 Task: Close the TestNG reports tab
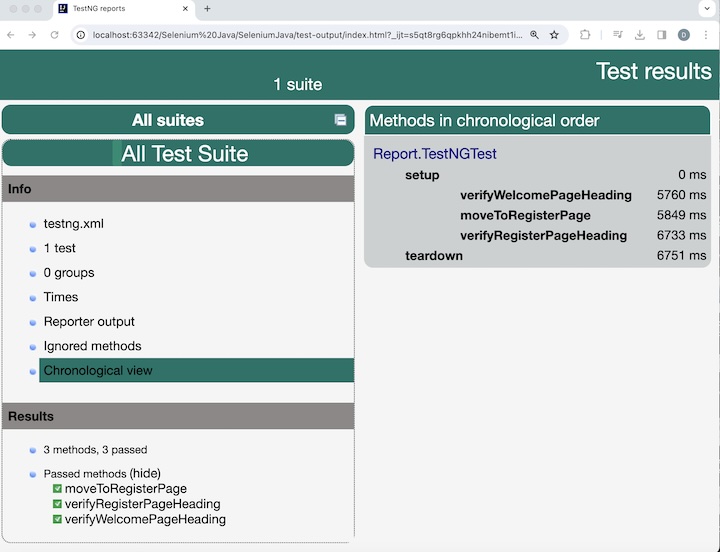coord(186,9)
